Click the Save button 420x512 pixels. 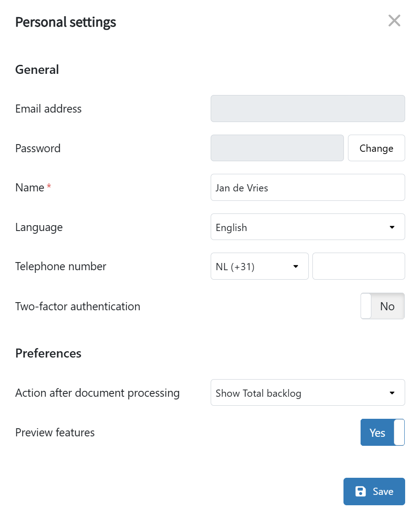click(374, 491)
